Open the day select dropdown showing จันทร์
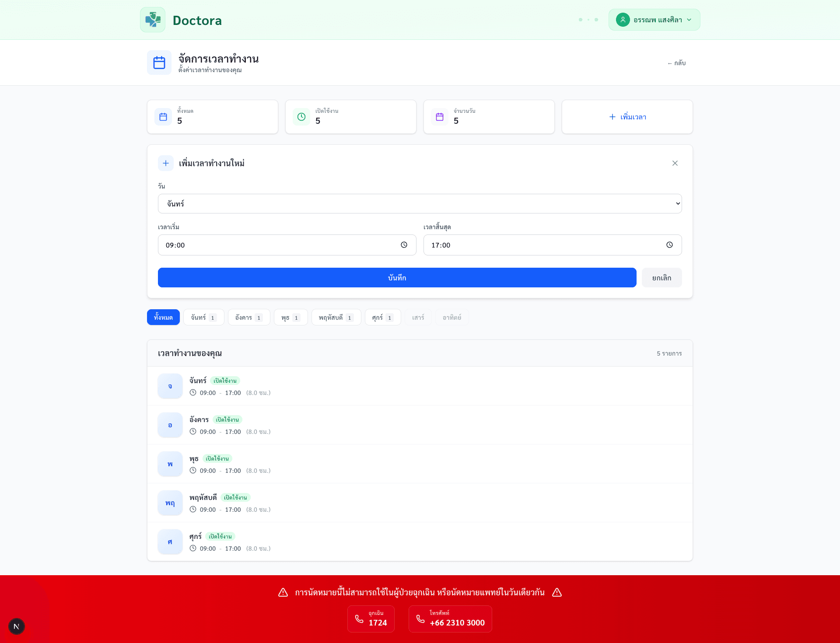Image resolution: width=840 pixels, height=643 pixels. click(x=420, y=203)
